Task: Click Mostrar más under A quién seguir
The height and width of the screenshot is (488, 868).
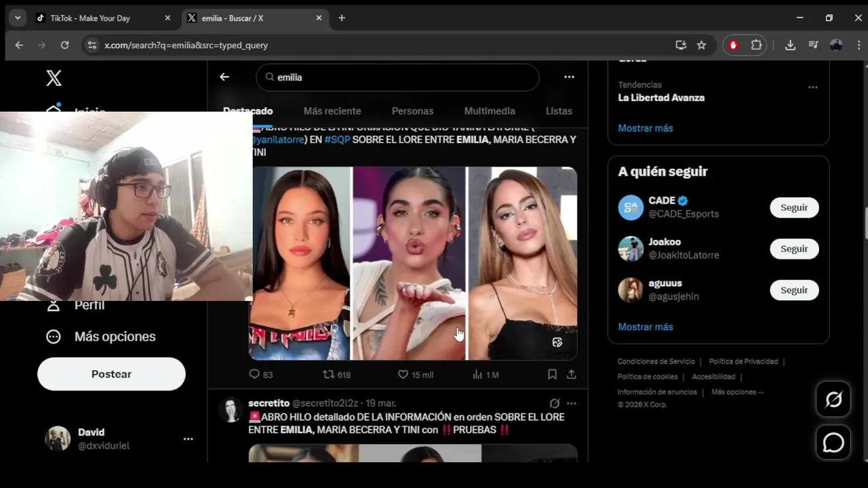Action: coord(646,327)
